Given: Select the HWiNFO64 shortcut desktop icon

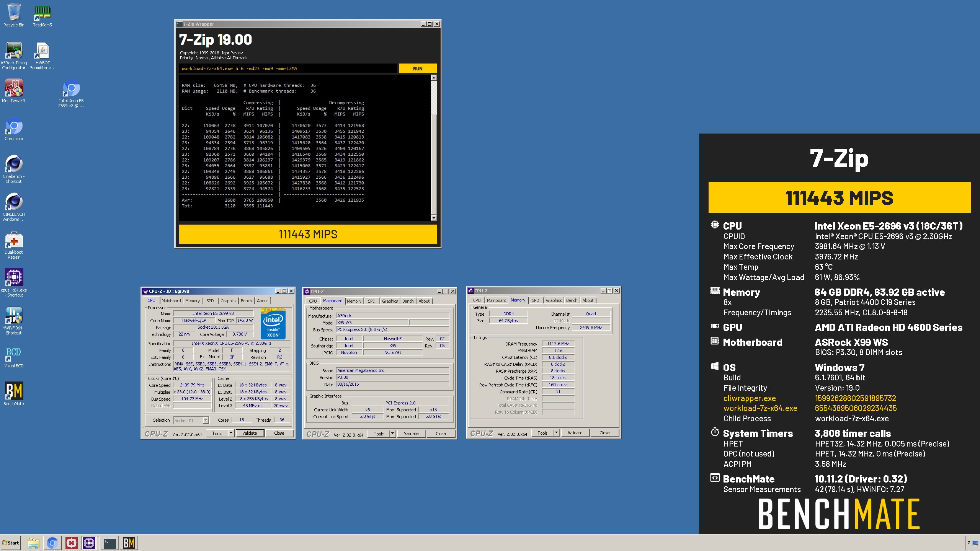Looking at the screenshot, I should click(x=14, y=321).
